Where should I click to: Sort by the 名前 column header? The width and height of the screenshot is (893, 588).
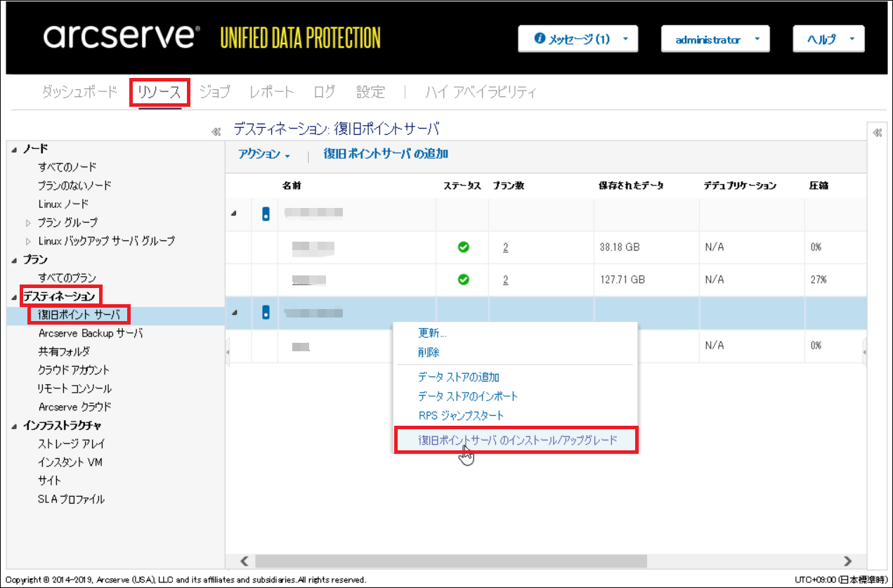(x=291, y=186)
